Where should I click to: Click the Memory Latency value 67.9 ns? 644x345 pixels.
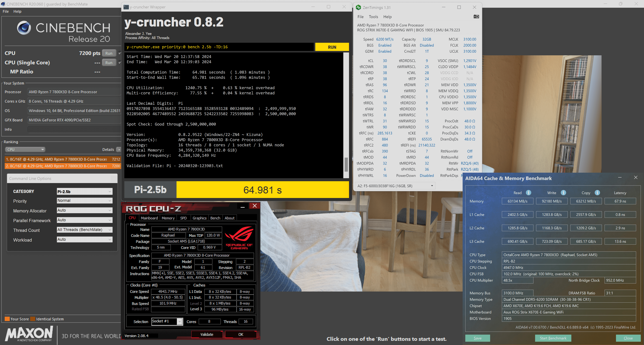pyautogui.click(x=620, y=201)
